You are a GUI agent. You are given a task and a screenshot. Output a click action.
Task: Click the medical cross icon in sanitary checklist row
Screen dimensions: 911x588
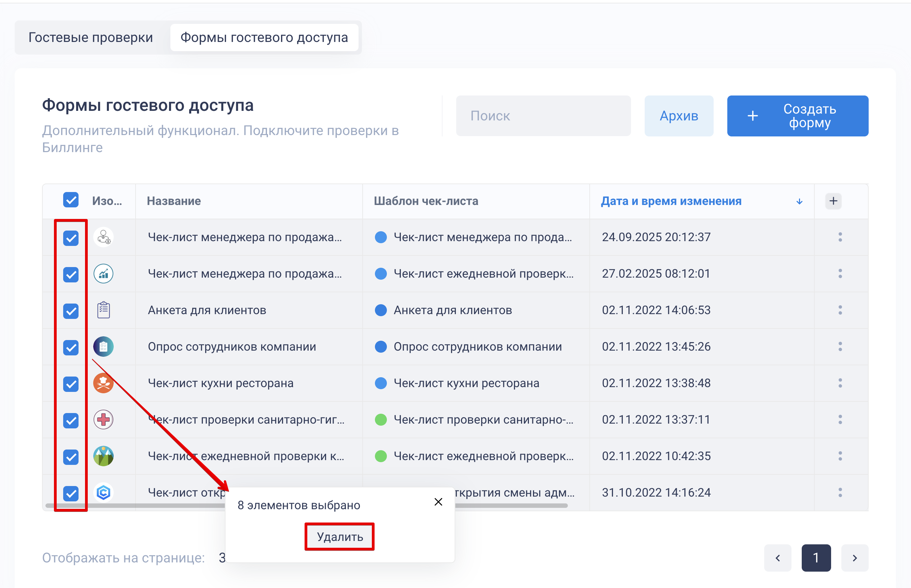click(x=103, y=420)
